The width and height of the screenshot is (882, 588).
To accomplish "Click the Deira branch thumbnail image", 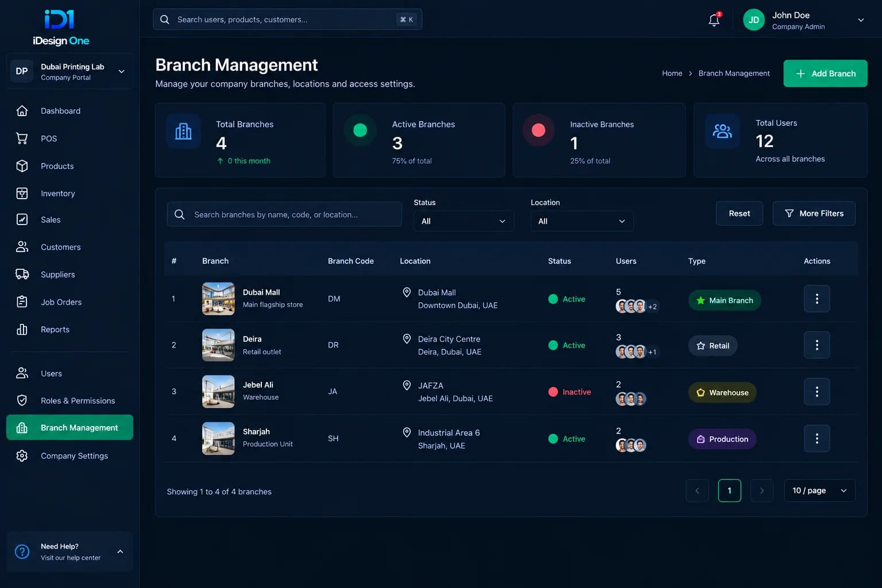I will click(218, 345).
